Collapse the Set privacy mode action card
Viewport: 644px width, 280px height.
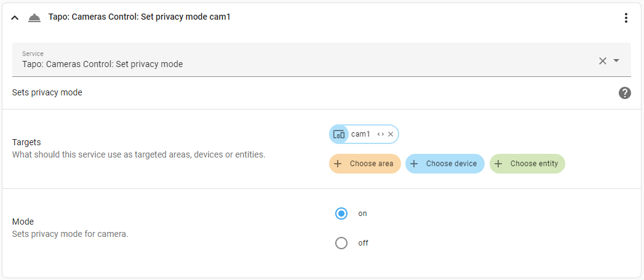click(15, 18)
